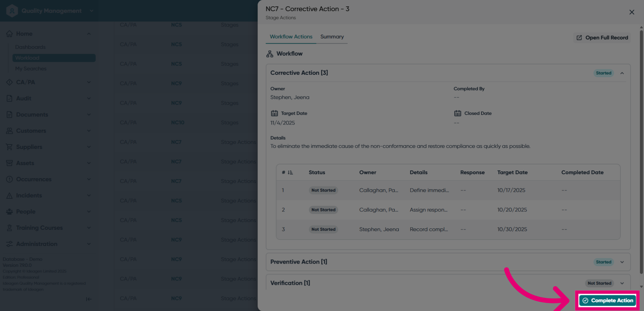The height and width of the screenshot is (311, 644).
Task: Expand the Customers menu chevron
Action: pos(89,131)
